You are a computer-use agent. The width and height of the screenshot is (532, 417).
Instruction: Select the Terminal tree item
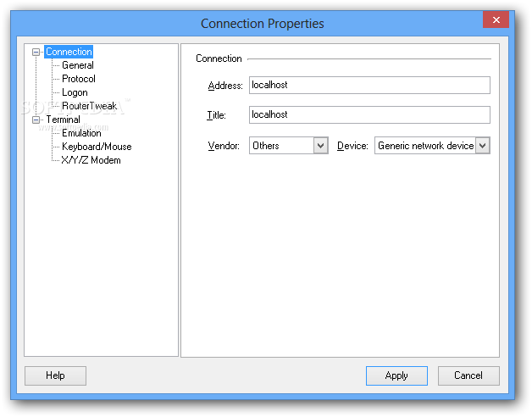(63, 120)
